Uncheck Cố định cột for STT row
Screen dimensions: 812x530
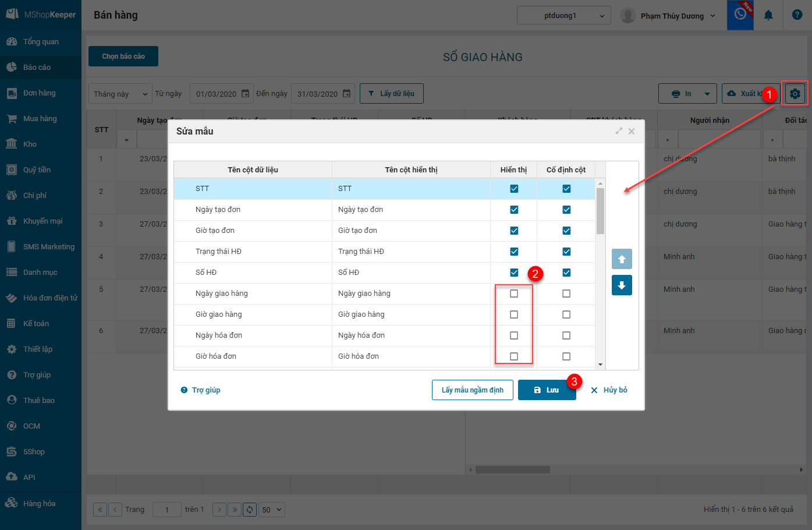click(x=566, y=189)
